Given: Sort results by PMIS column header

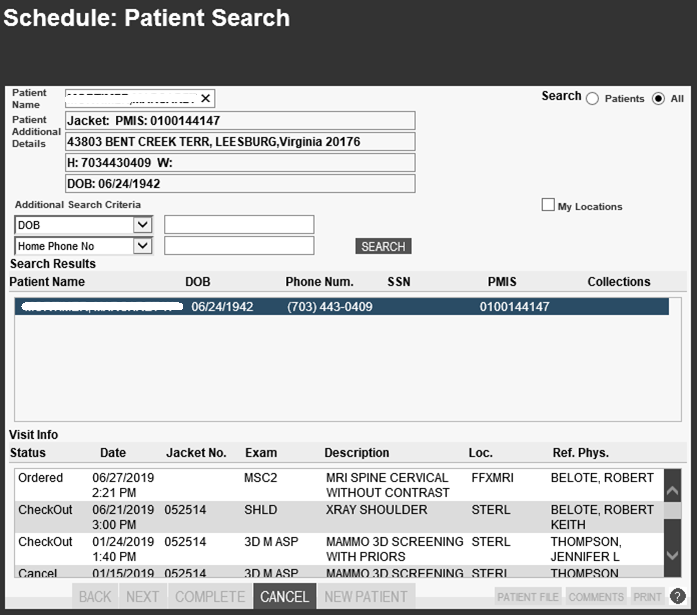Looking at the screenshot, I should (x=501, y=282).
